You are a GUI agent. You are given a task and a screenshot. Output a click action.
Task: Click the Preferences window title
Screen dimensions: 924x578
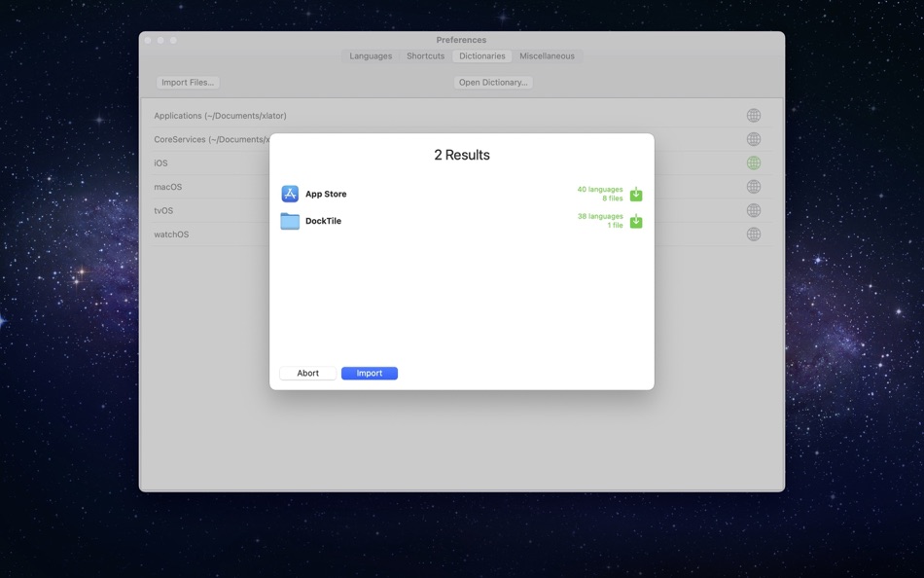(x=461, y=40)
